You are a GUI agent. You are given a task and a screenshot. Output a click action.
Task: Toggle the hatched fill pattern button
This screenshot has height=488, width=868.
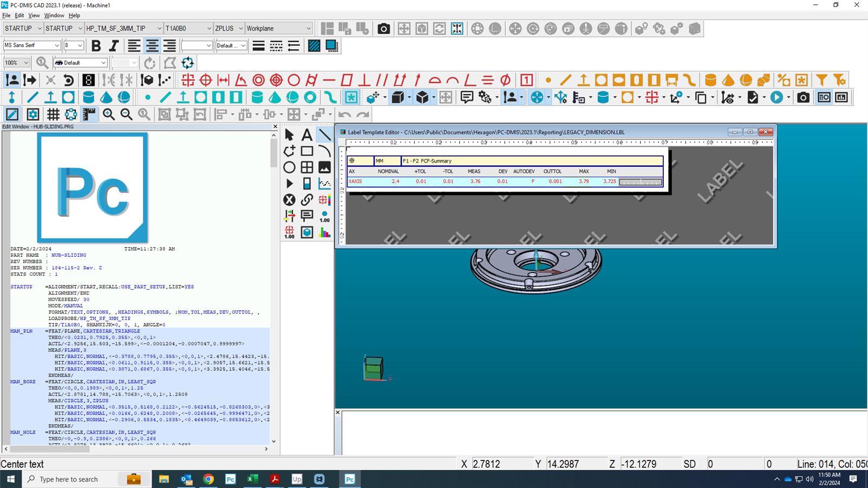click(314, 46)
